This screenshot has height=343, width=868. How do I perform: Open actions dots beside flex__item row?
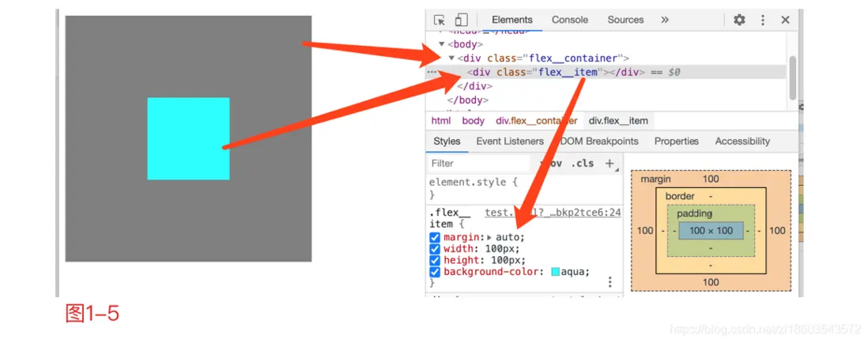pos(432,72)
